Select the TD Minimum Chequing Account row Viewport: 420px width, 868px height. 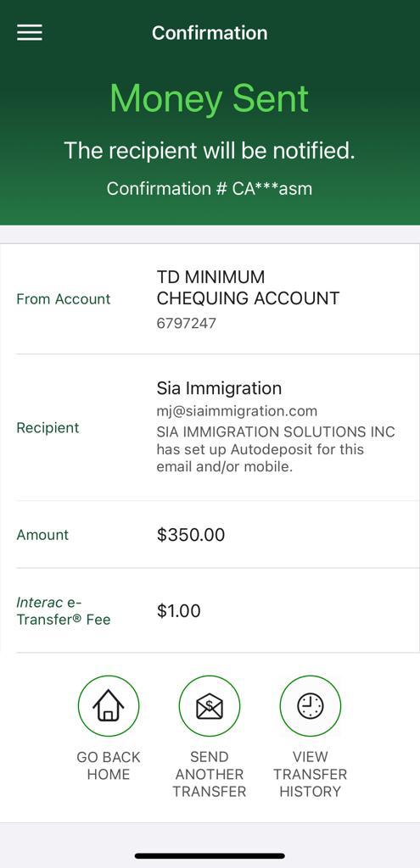[210, 299]
